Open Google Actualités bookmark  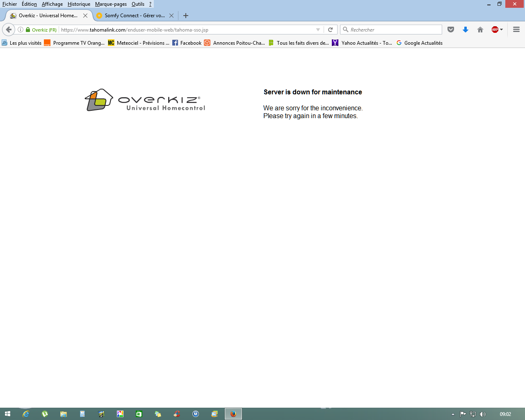tap(420, 43)
